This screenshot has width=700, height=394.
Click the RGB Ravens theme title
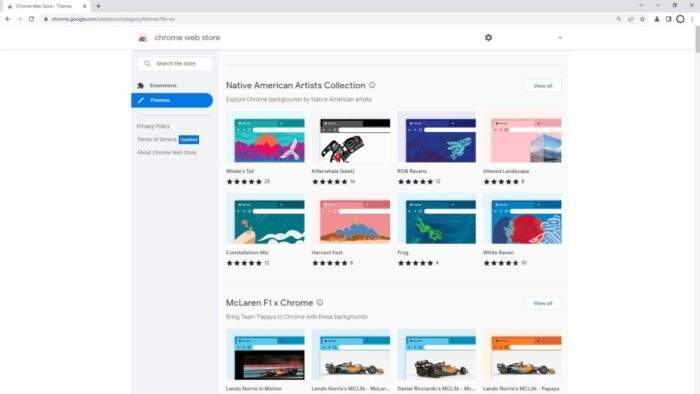coord(412,171)
